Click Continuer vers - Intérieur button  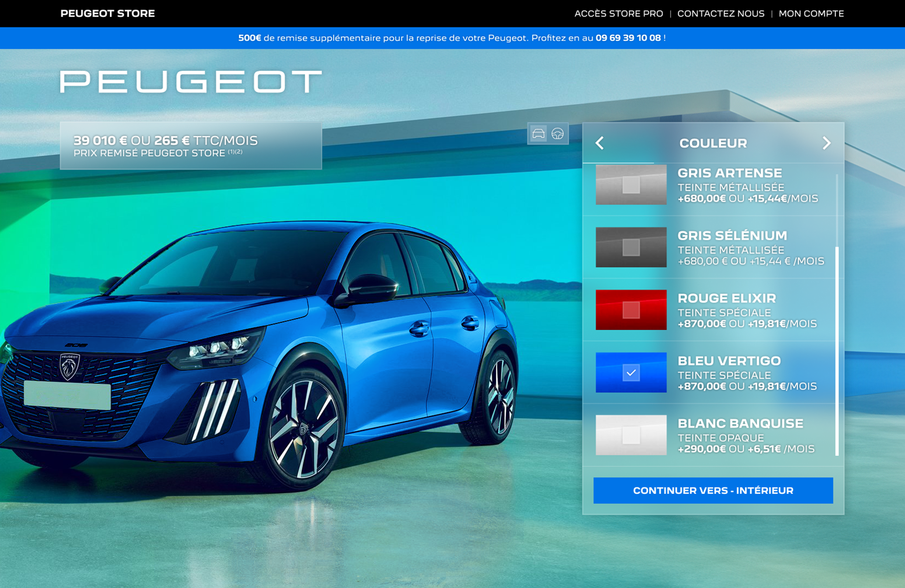(x=713, y=490)
